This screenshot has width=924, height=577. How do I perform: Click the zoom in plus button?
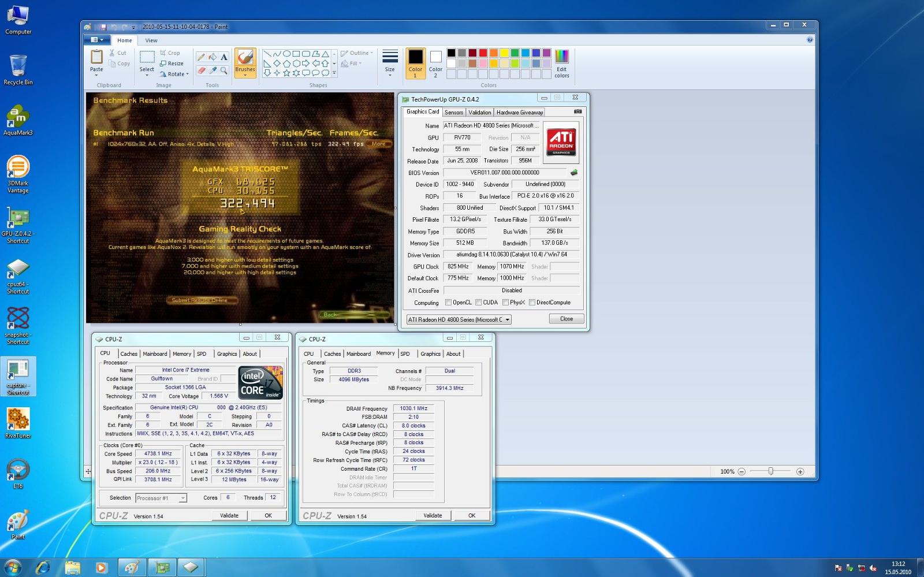800,471
